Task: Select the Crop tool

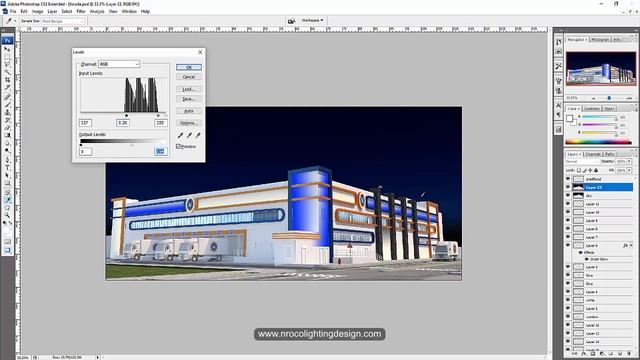Action: (x=7, y=80)
